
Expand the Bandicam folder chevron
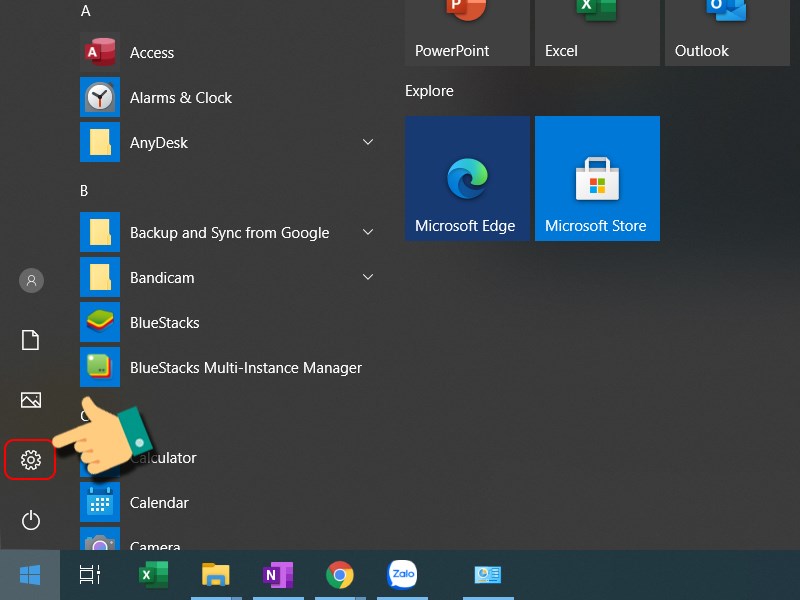[368, 277]
